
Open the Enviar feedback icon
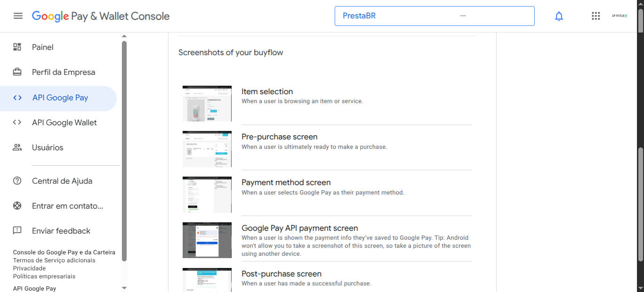coord(17,230)
